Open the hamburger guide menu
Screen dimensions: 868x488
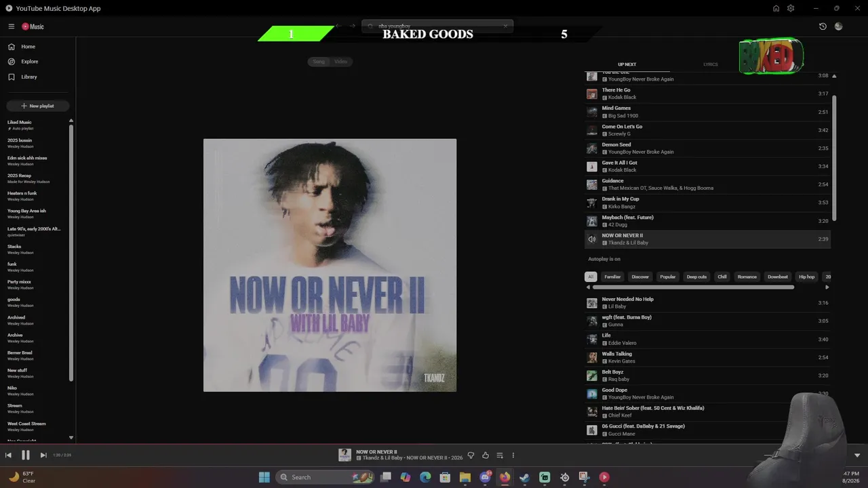[x=12, y=26]
